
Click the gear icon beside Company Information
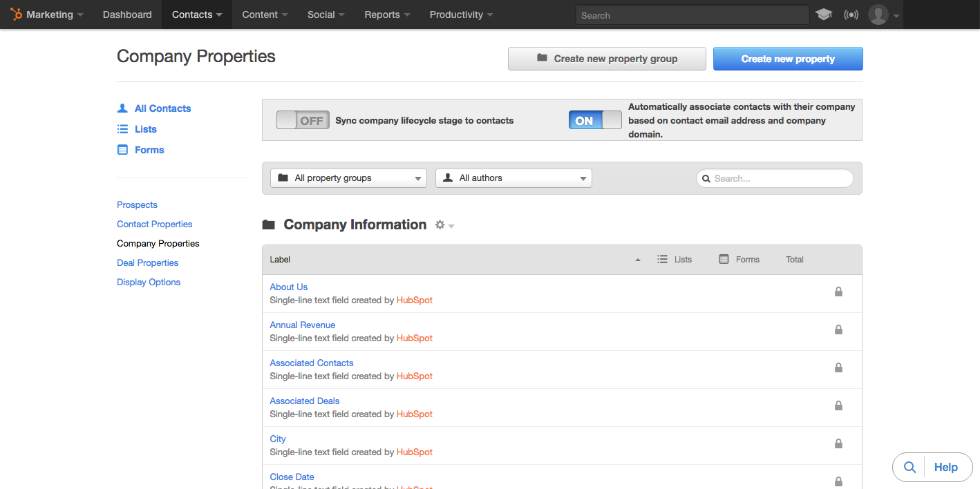click(440, 224)
